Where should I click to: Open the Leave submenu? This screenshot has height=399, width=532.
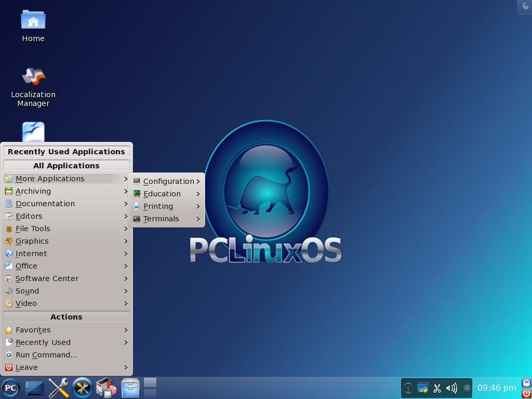(66, 367)
